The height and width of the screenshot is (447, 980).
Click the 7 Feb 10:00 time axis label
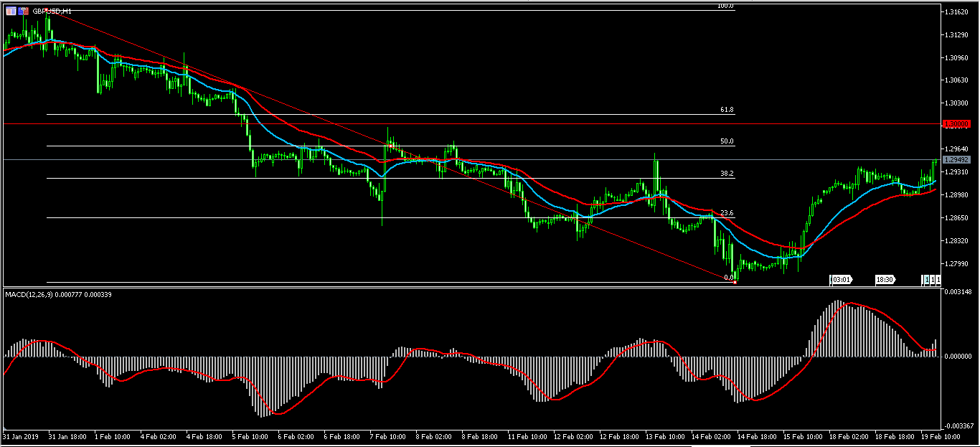(387, 436)
